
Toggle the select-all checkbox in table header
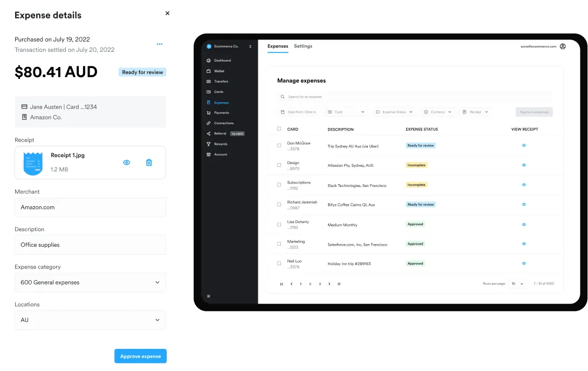click(279, 129)
